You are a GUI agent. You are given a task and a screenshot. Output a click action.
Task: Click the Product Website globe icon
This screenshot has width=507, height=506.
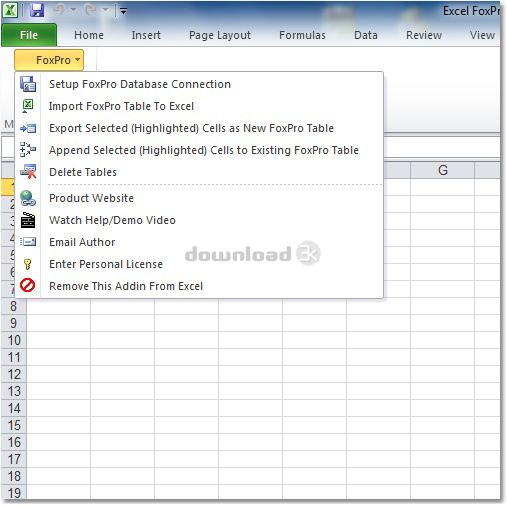[28, 198]
